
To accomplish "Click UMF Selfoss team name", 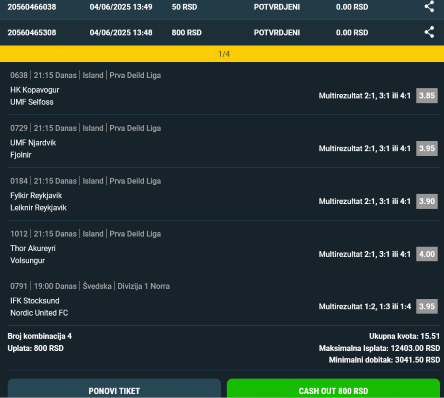I will point(32,102).
